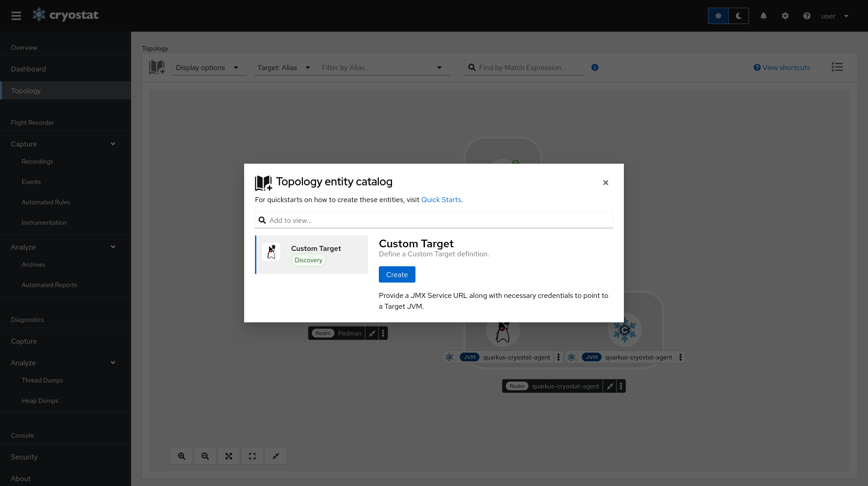Enable light theme toggle

(718, 16)
